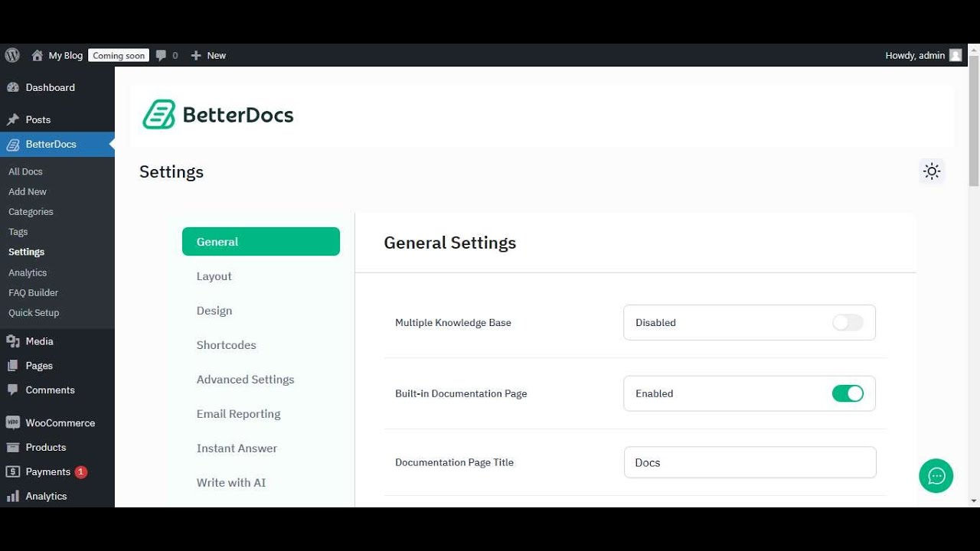The height and width of the screenshot is (551, 980).
Task: Select the General settings tab
Action: tap(261, 242)
